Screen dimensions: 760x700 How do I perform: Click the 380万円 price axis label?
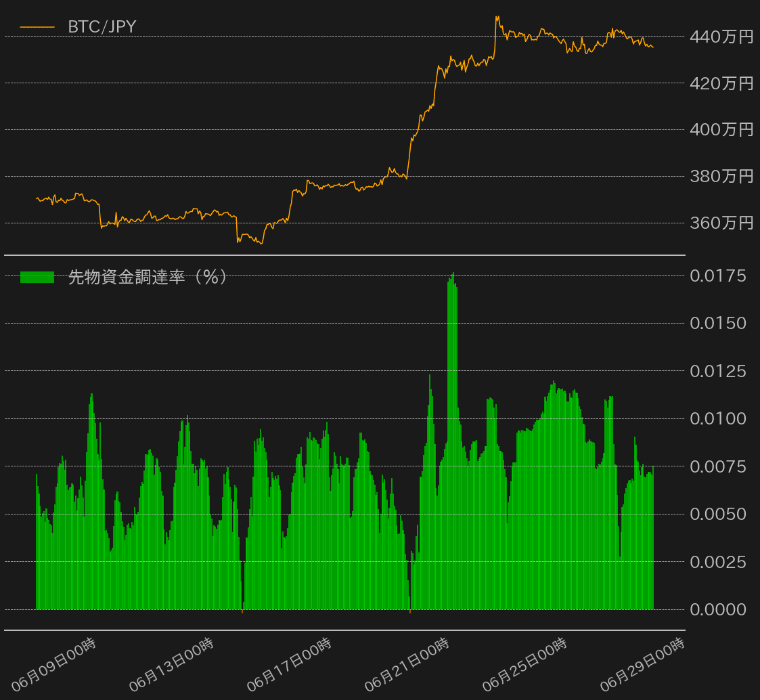[721, 177]
